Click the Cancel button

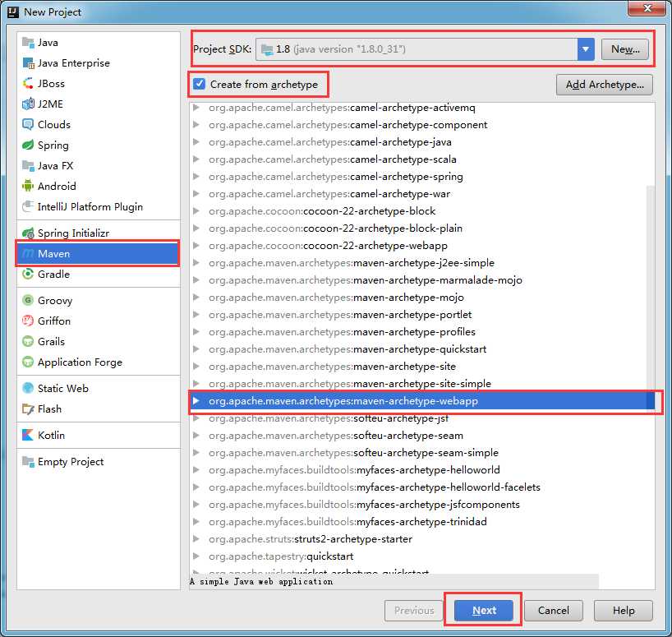(x=553, y=610)
